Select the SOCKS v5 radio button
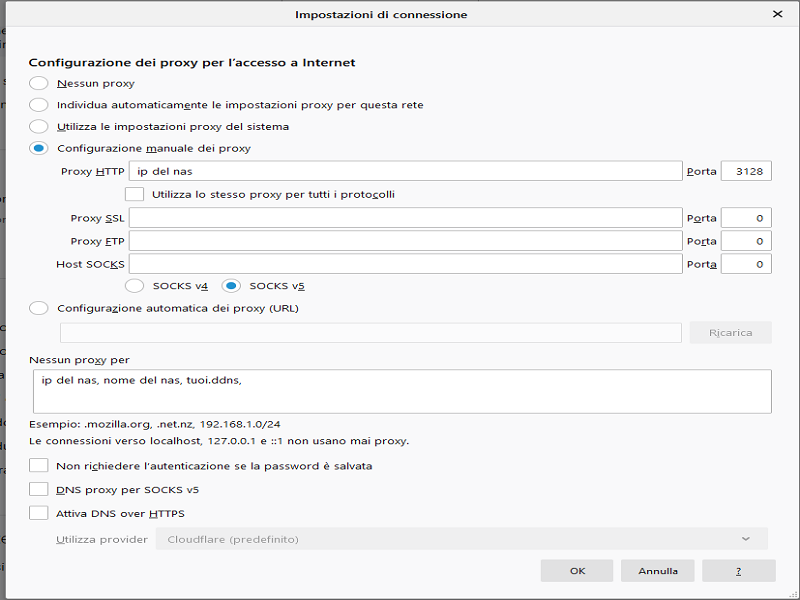 coord(231,286)
